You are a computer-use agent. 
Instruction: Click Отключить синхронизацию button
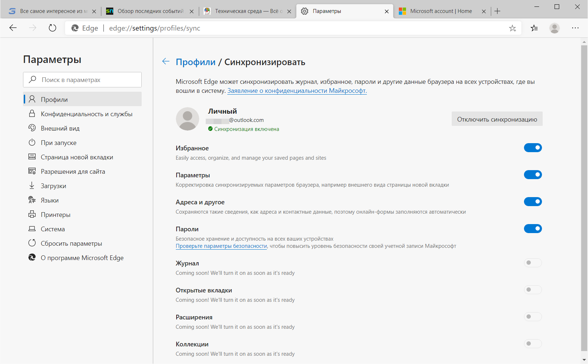click(497, 119)
